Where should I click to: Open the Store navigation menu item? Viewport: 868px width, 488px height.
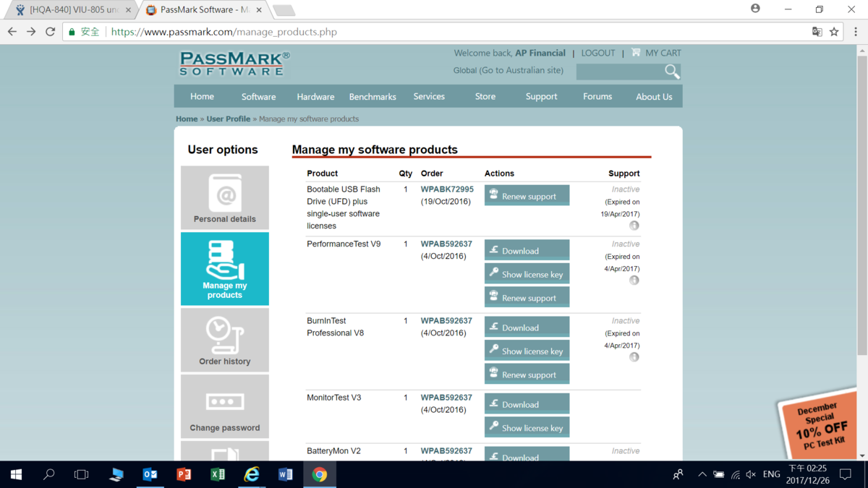click(485, 96)
